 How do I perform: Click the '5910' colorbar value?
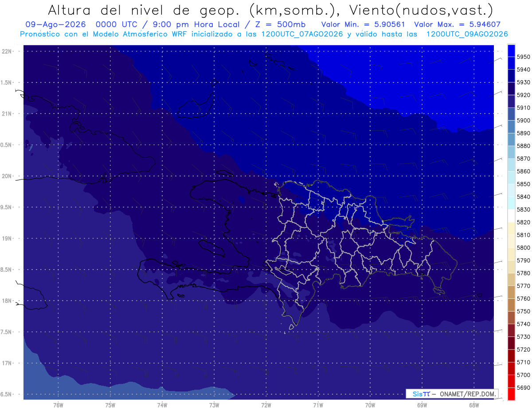(x=524, y=108)
